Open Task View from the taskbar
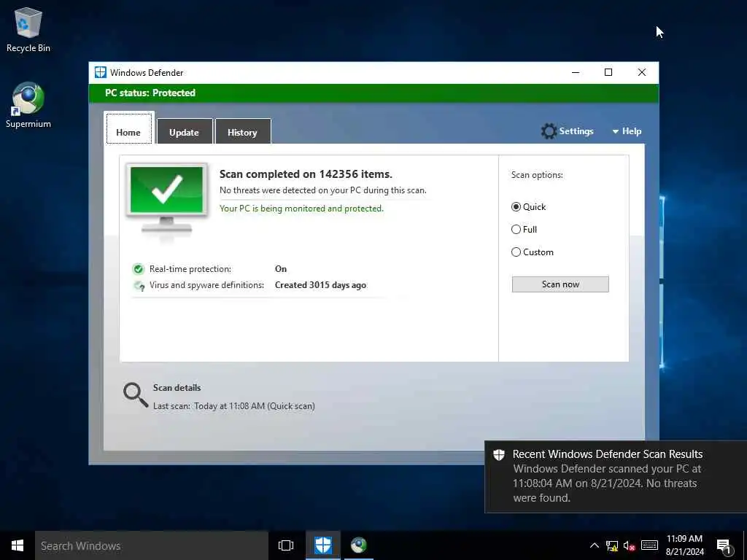This screenshot has height=560, width=747. tap(286, 545)
